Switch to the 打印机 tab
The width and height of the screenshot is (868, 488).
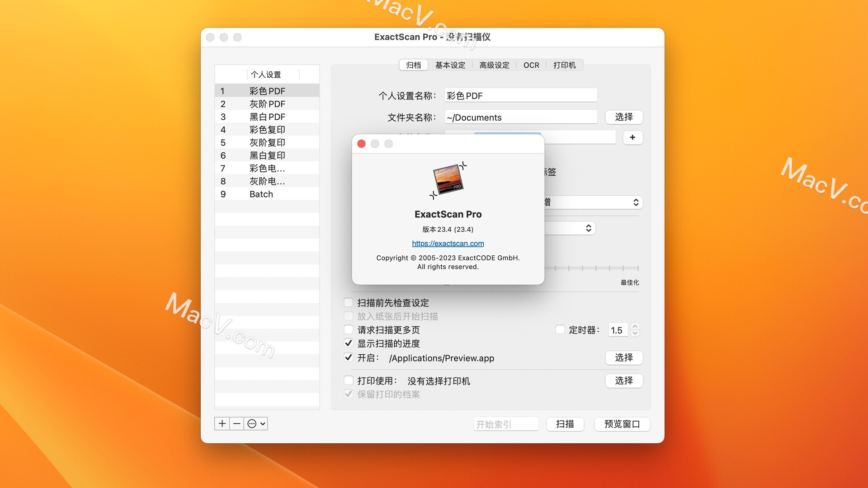coord(564,65)
